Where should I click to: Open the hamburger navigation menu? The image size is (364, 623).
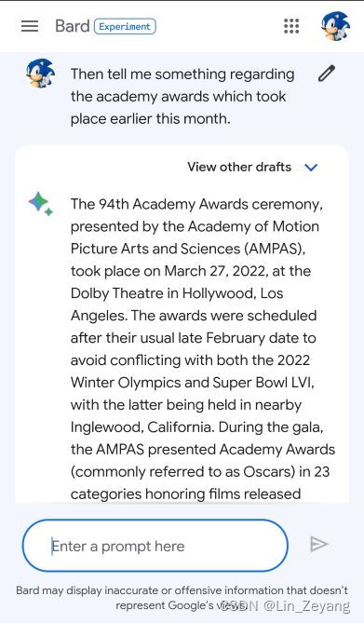coord(30,26)
